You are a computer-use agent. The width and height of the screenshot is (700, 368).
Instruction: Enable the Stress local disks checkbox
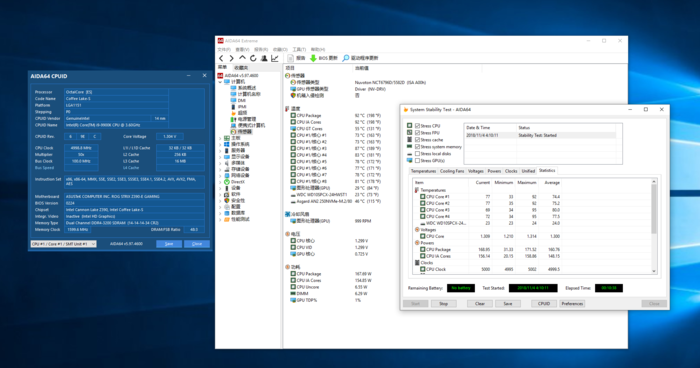tap(417, 154)
